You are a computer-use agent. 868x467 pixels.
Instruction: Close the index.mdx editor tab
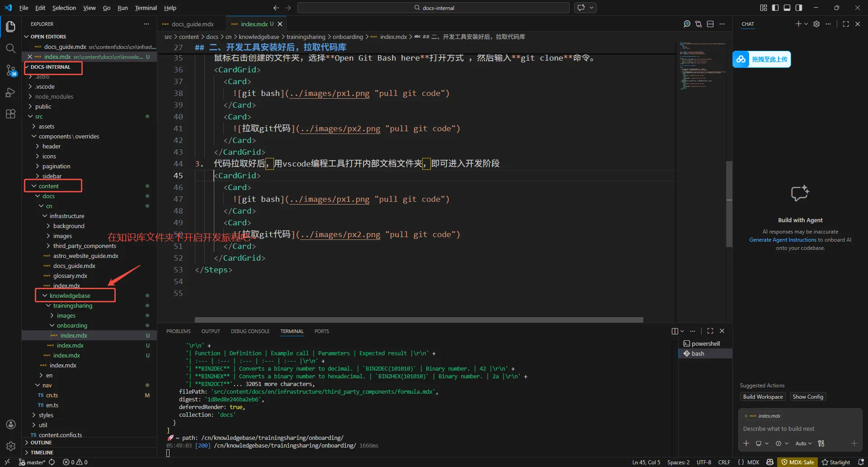click(280, 24)
